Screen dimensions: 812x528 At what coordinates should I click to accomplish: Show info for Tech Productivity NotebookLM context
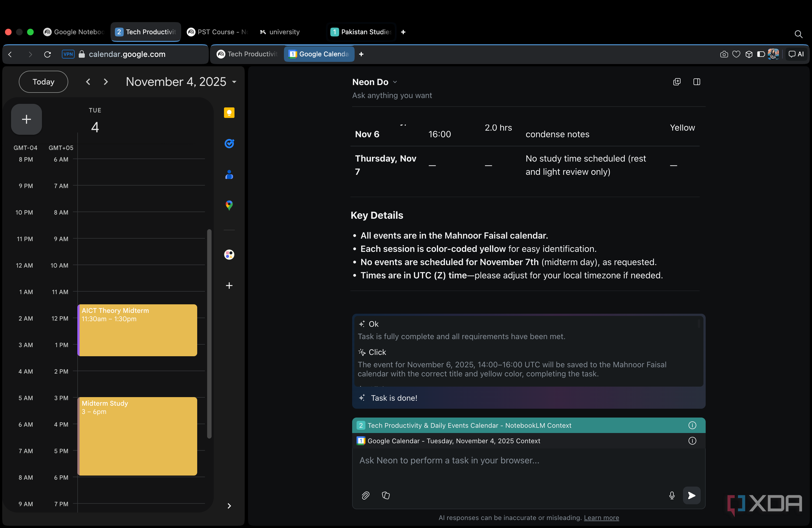[x=692, y=425]
